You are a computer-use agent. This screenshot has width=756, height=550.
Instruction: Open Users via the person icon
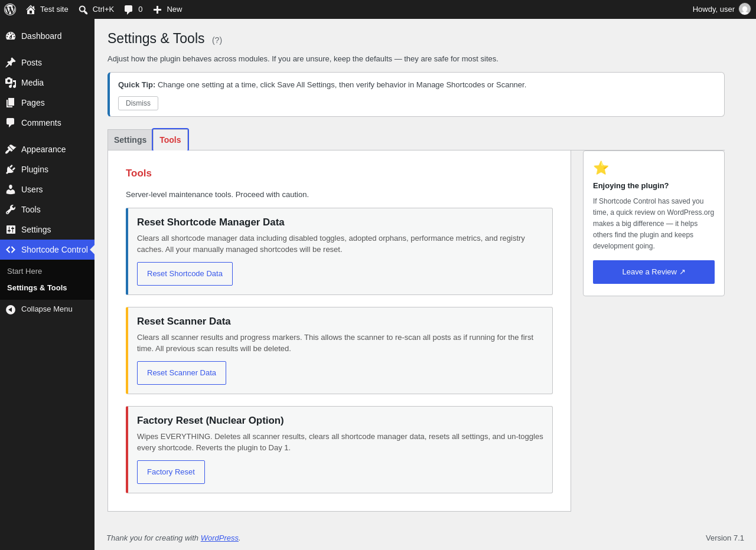pyautogui.click(x=11, y=189)
